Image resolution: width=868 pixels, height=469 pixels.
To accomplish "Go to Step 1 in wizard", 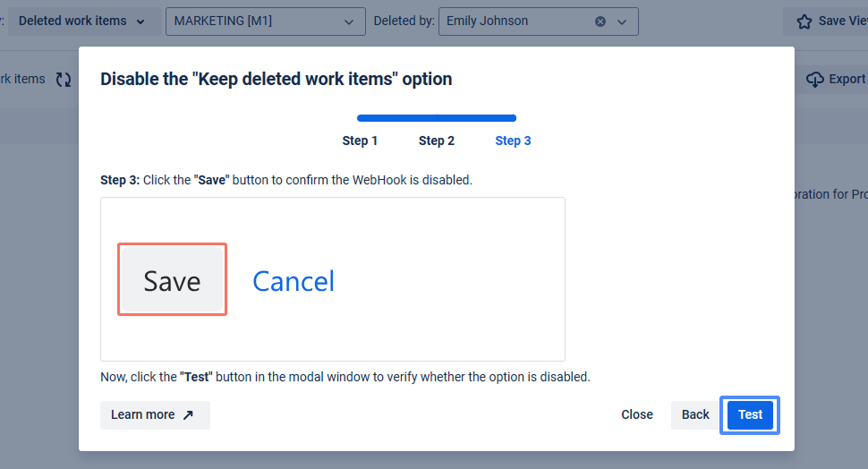I will 360,141.
